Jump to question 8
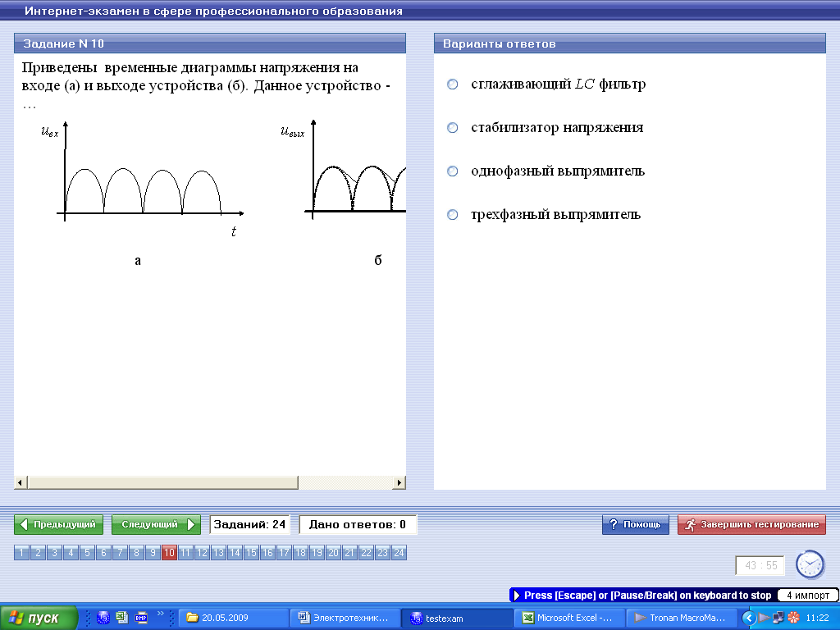 [137, 552]
